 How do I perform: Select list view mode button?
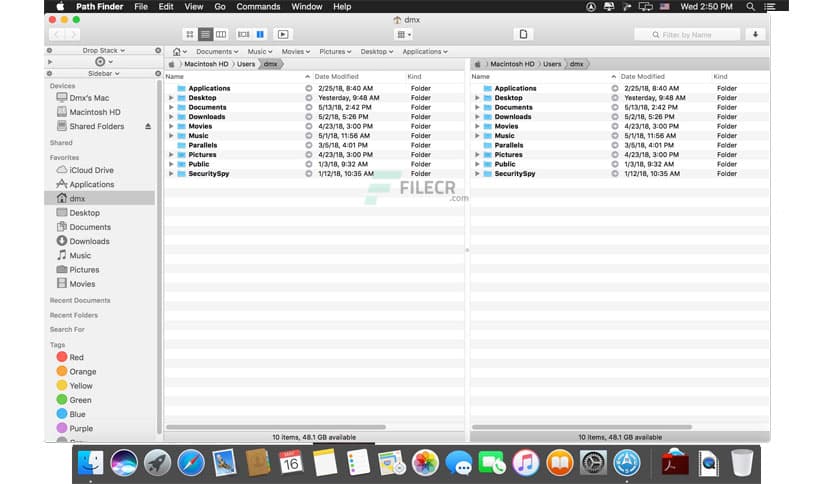[x=206, y=34]
